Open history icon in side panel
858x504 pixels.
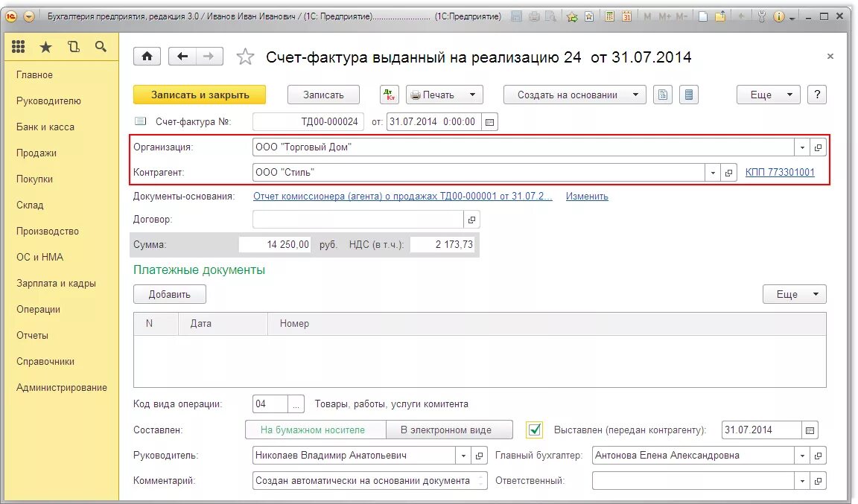pyautogui.click(x=73, y=47)
